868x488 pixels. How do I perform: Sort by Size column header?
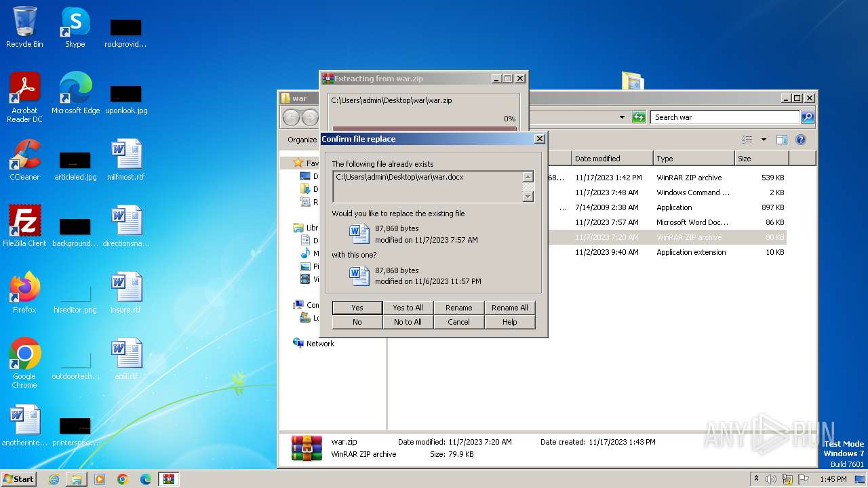(x=762, y=159)
